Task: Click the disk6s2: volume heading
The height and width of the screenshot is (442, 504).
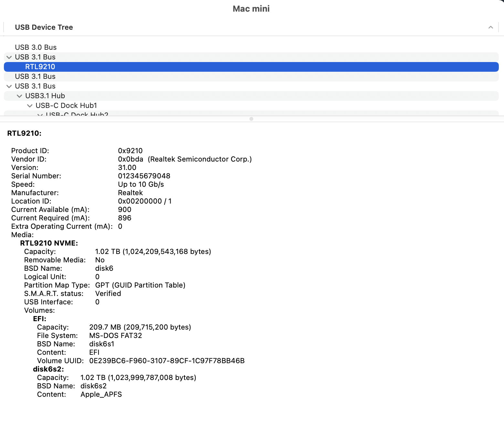Action: 48,369
